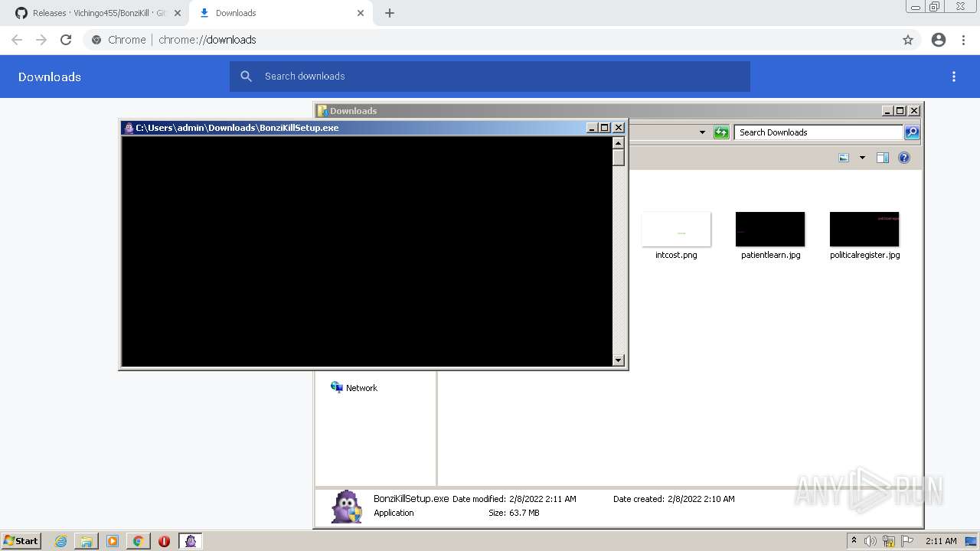Select the politicalregister.jpg thumbnail
This screenshot has width=980, height=551.
tap(864, 229)
